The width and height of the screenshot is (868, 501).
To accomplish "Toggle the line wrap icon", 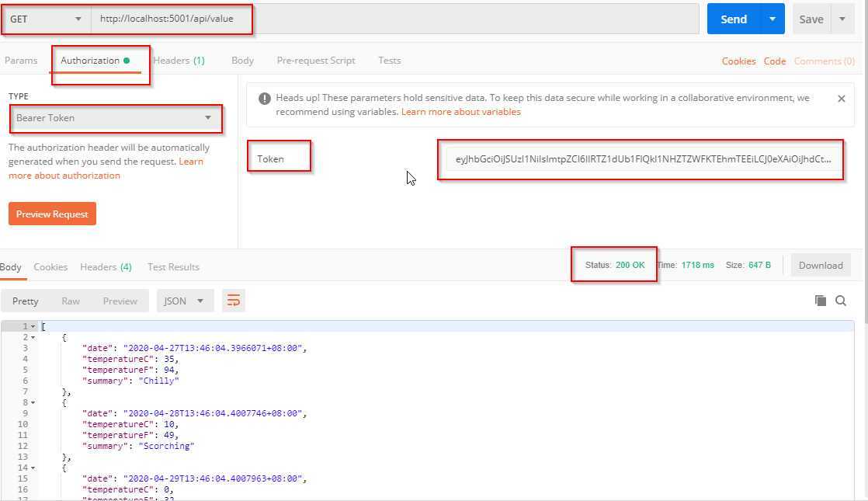I will (233, 301).
